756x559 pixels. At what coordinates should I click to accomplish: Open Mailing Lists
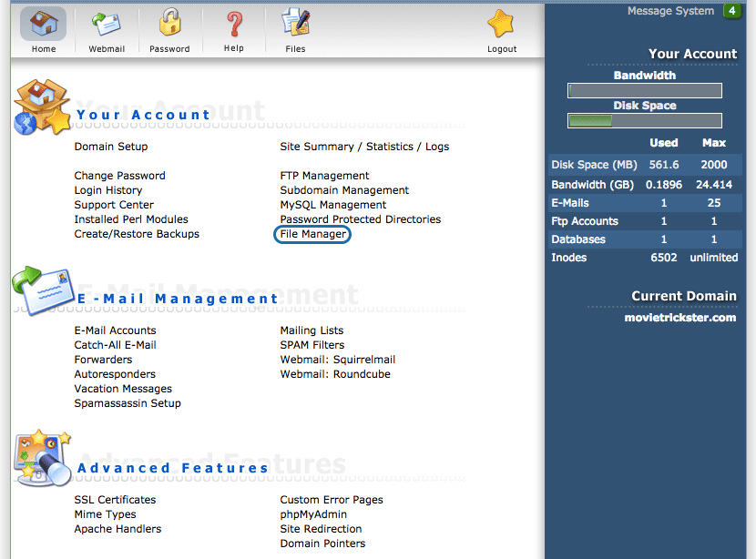(x=312, y=330)
